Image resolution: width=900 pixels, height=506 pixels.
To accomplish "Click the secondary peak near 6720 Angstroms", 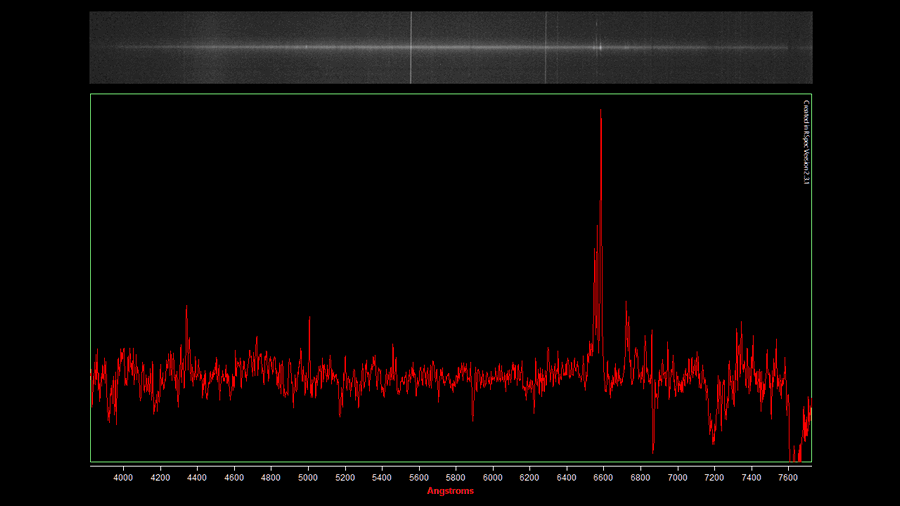I will tap(626, 305).
